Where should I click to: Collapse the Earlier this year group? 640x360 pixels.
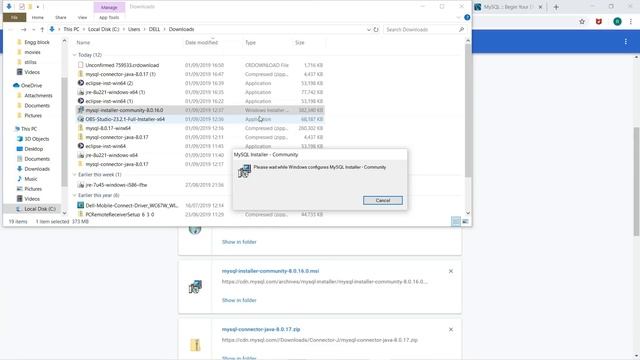(x=74, y=196)
